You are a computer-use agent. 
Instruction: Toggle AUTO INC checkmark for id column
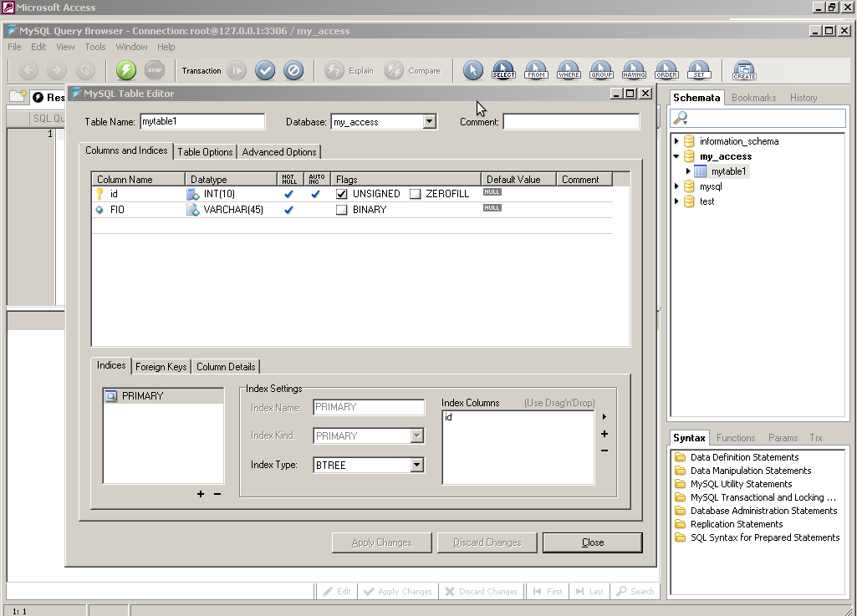tap(315, 194)
